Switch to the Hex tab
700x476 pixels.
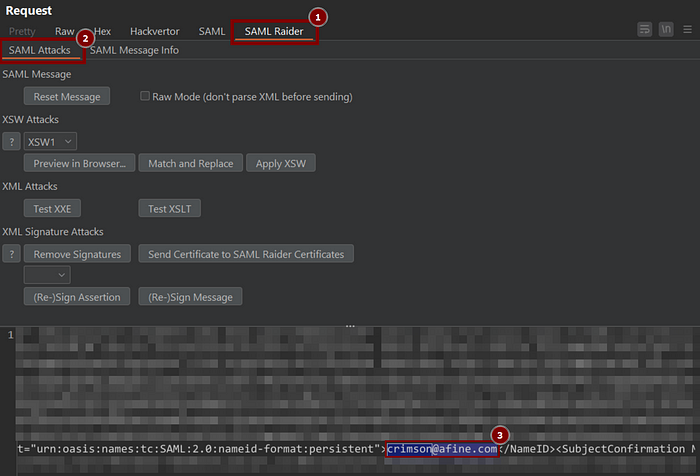click(x=102, y=31)
